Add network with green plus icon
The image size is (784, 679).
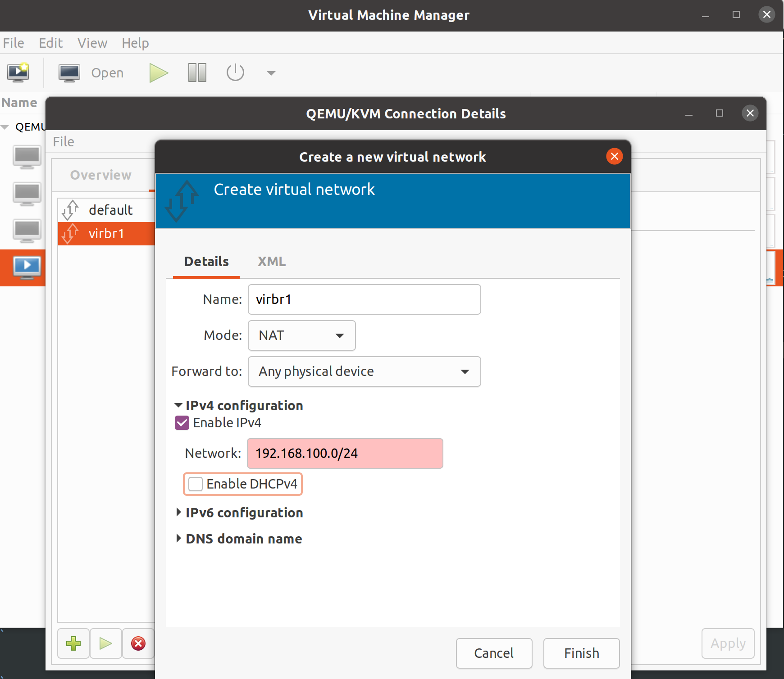click(x=73, y=643)
